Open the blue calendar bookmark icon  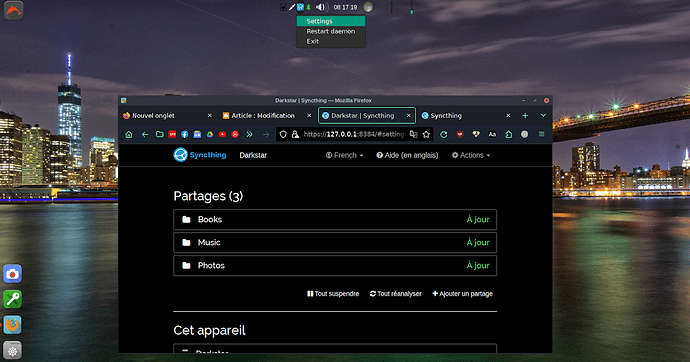click(x=197, y=135)
